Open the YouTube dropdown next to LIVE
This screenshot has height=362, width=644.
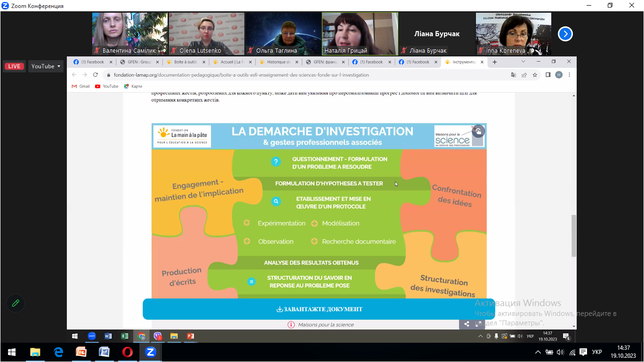(46, 66)
